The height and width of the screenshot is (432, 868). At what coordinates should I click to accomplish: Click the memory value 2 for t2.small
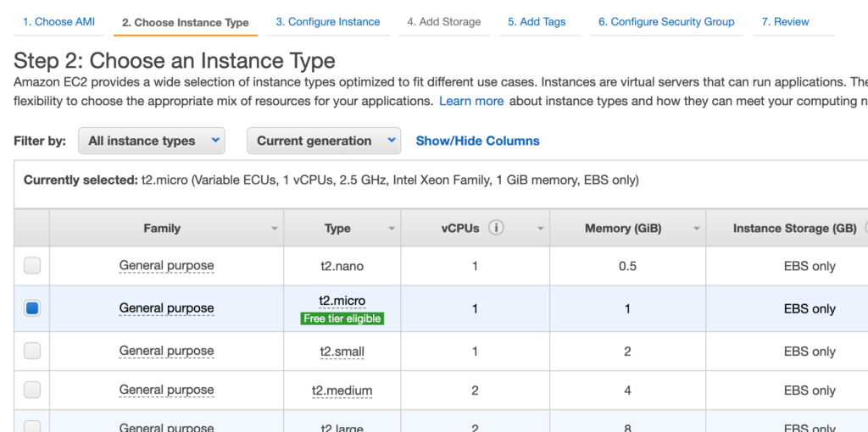pyautogui.click(x=627, y=352)
